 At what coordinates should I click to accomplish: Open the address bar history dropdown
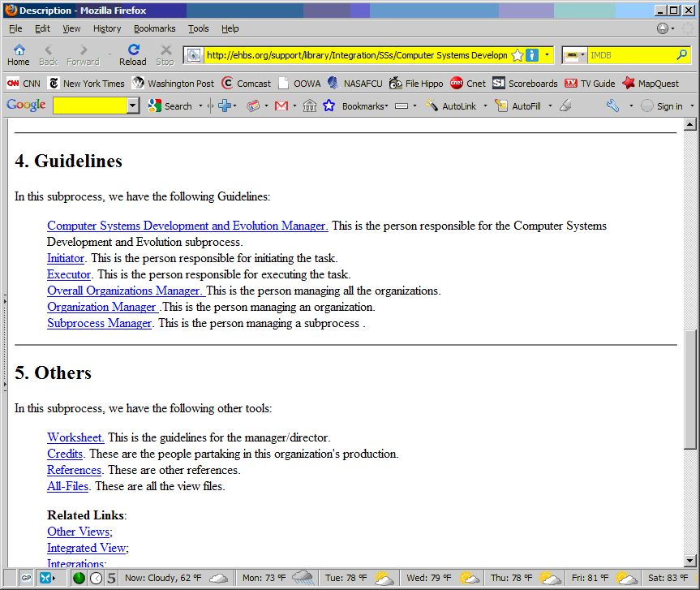(547, 55)
